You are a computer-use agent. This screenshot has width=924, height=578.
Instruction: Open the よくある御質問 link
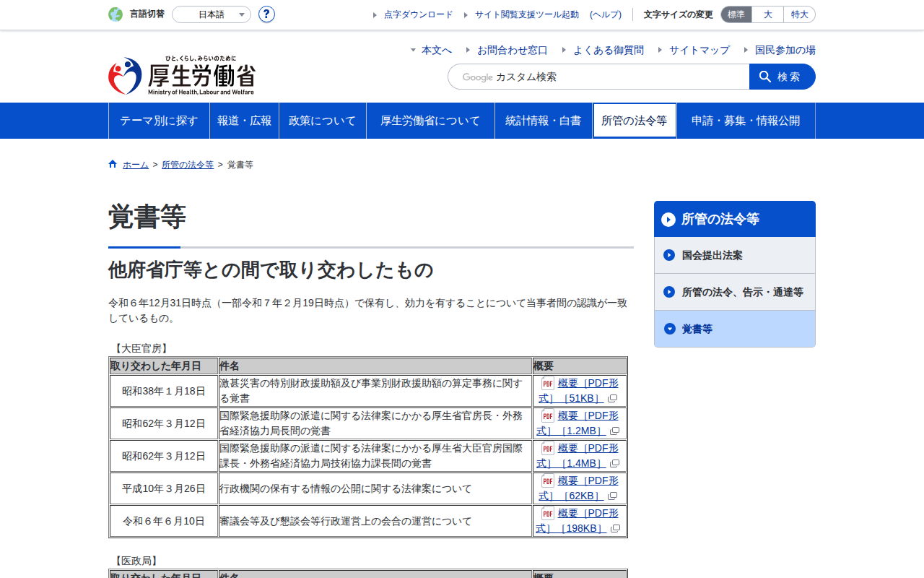[609, 50]
